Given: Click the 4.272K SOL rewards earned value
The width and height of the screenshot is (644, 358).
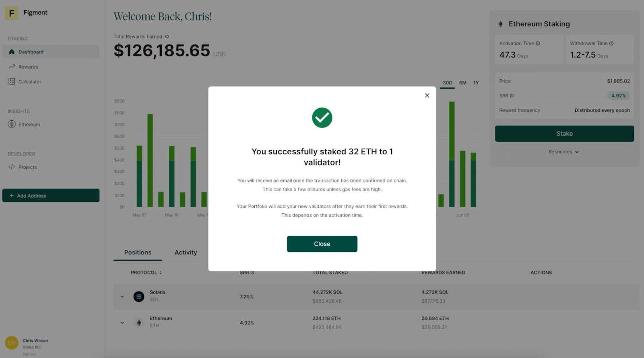Looking at the screenshot, I should coord(435,292).
